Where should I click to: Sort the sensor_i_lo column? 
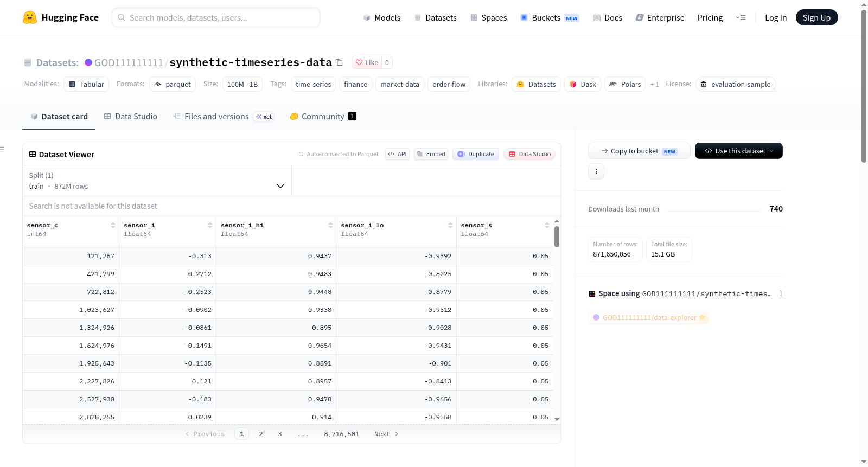[x=450, y=225]
